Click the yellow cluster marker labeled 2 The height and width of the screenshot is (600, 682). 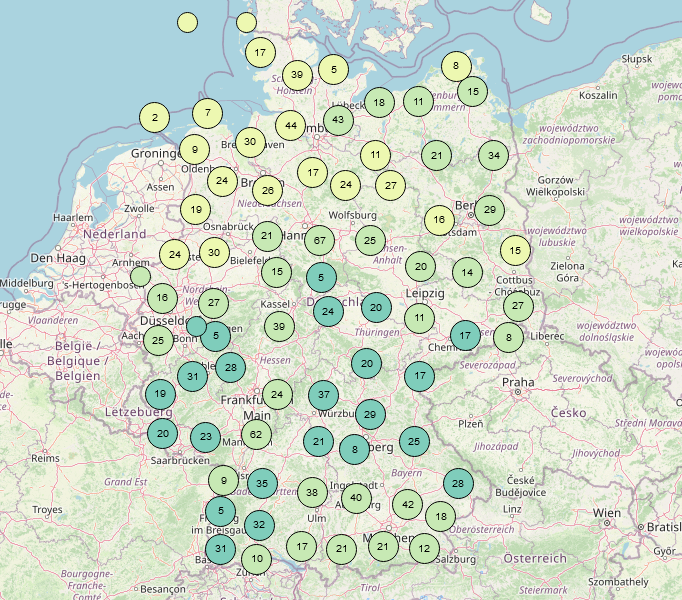[154, 118]
